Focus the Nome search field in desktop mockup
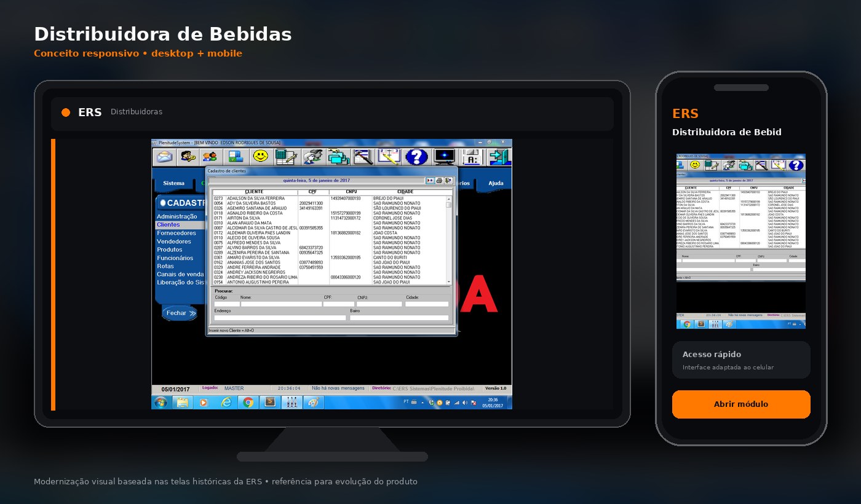The width and height of the screenshot is (861, 504). coord(281,304)
